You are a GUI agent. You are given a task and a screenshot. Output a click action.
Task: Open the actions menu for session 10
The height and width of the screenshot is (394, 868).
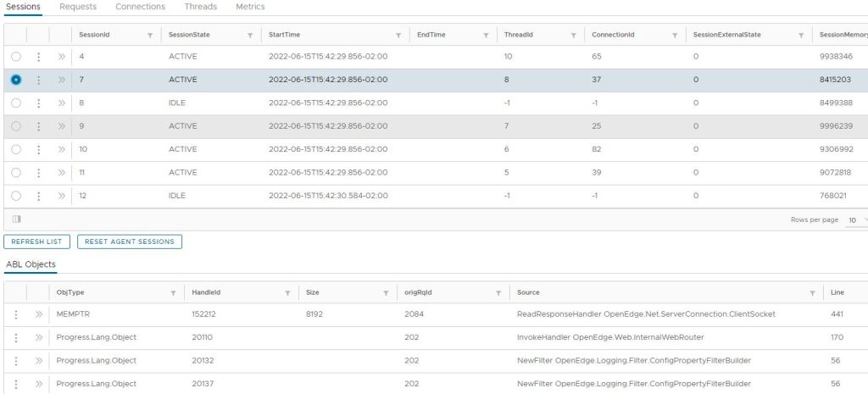point(38,149)
